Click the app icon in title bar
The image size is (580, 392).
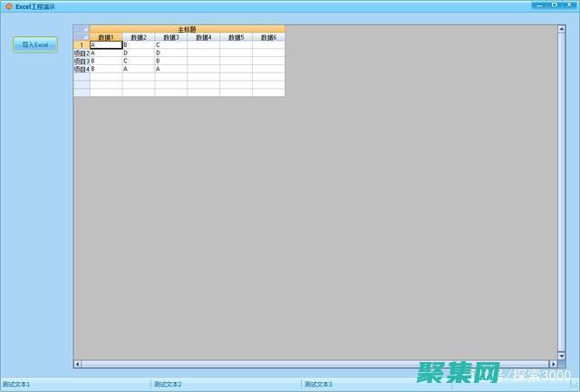pyautogui.click(x=8, y=5)
